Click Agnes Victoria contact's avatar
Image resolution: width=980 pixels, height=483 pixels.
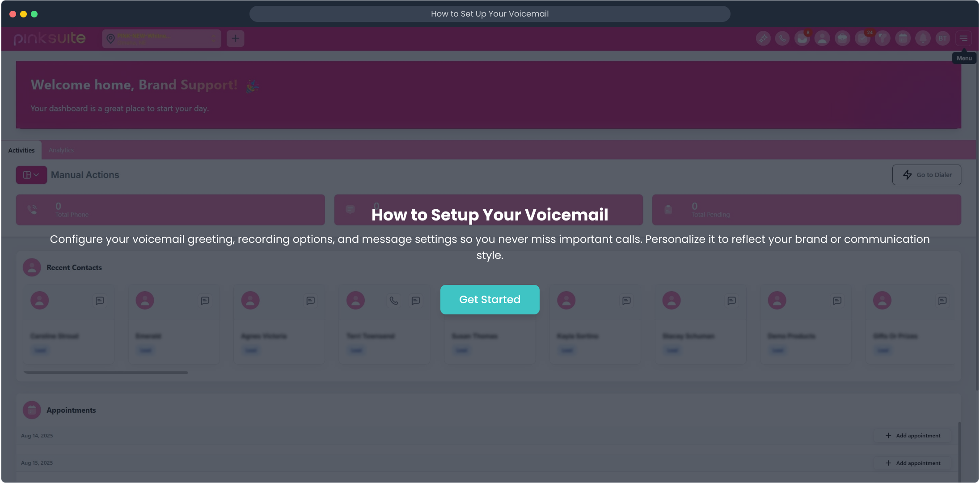[250, 301]
